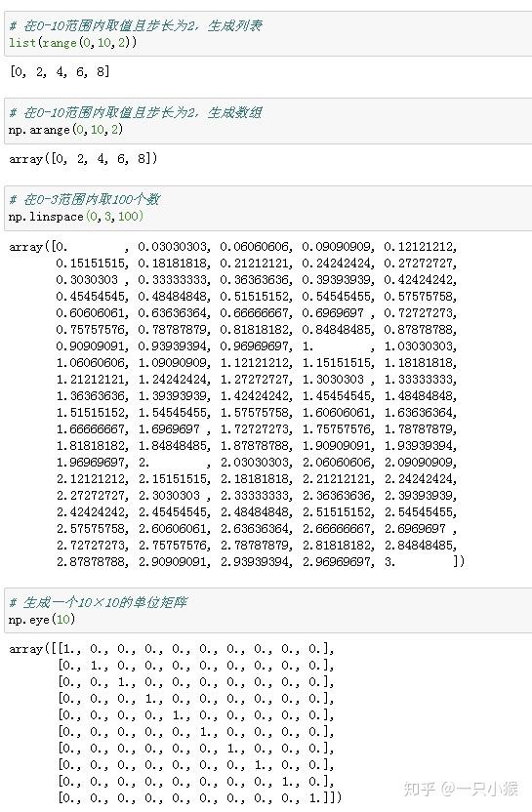Click the final 3. value of linspace output

coord(389,561)
